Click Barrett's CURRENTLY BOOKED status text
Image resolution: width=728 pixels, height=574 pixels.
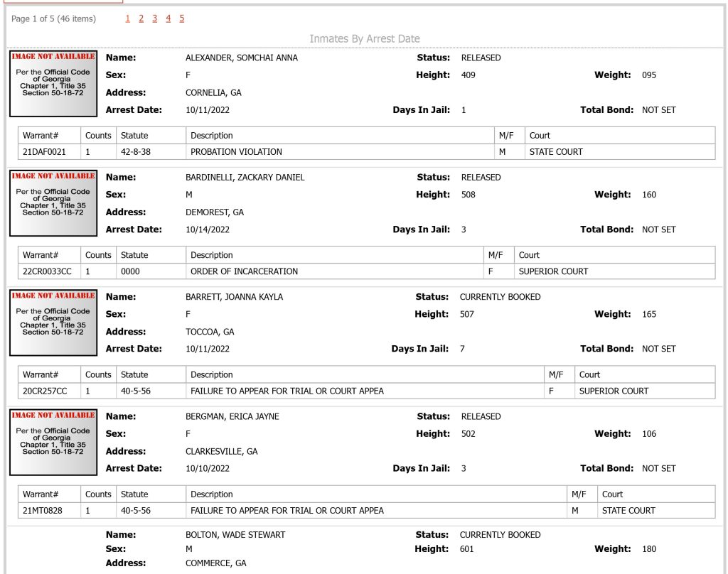(500, 297)
